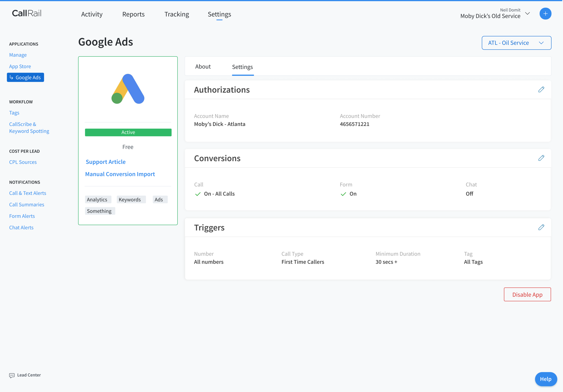Open CallScribe & Keyword Spotting
Screen dimensions: 563x392
(x=29, y=127)
